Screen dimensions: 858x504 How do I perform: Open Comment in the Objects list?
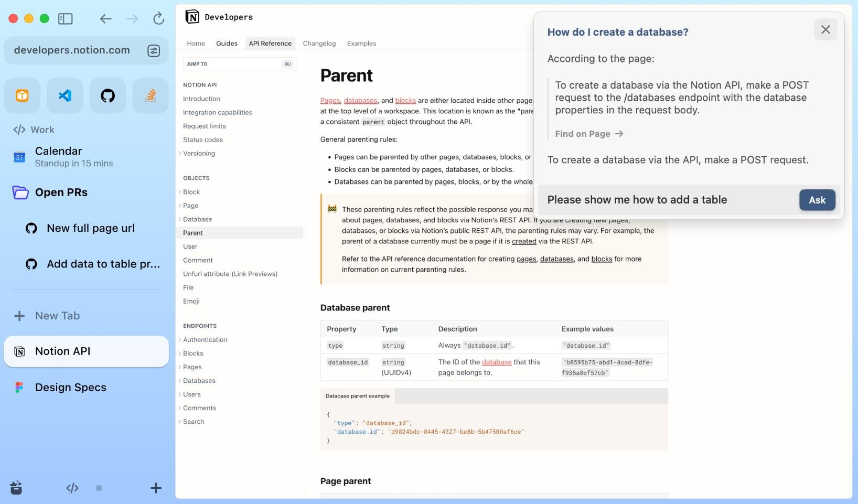(198, 260)
